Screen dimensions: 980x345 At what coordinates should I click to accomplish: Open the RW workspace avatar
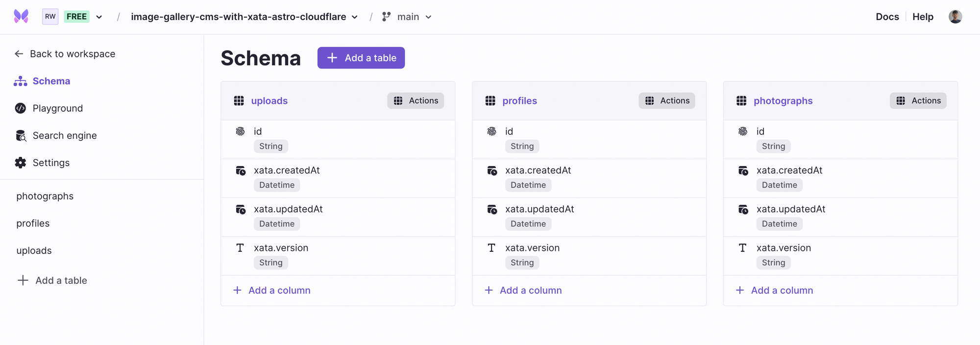50,17
